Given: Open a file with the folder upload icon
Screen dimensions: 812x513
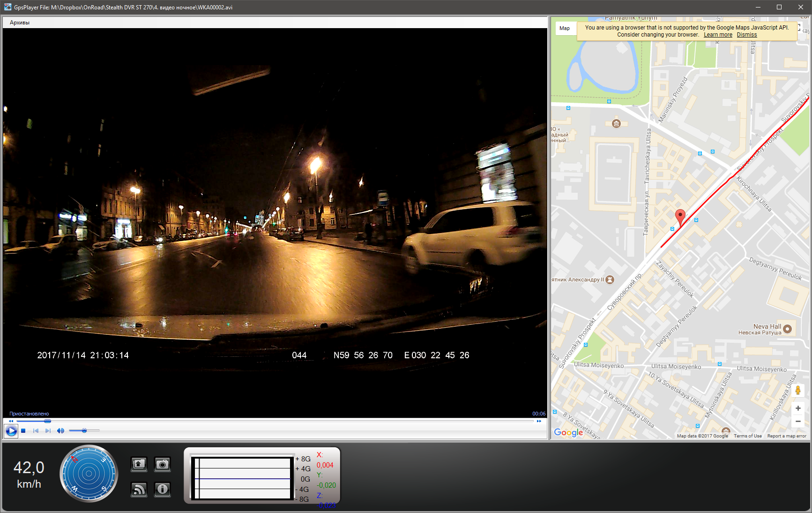Looking at the screenshot, I should [139, 464].
